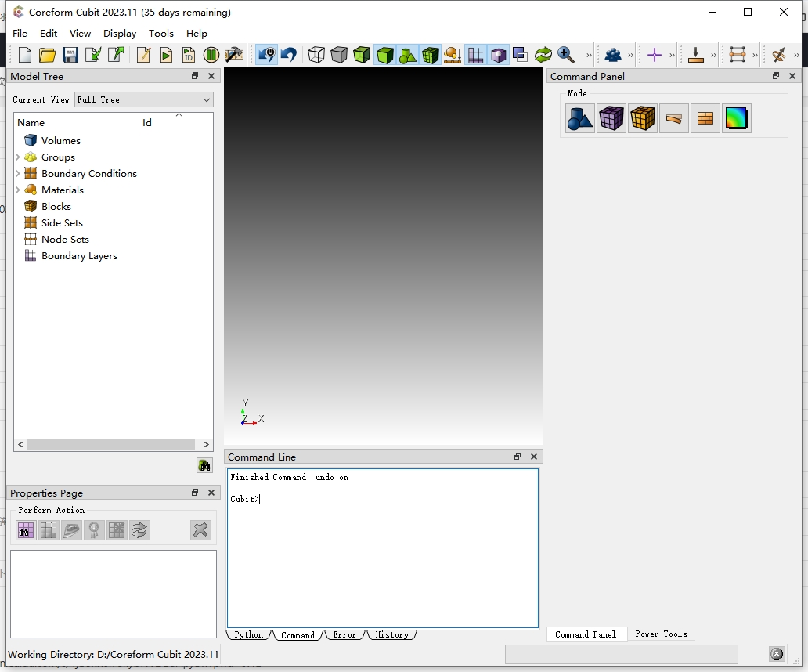
Task: Save using the floppy disk icon
Action: [x=70, y=55]
